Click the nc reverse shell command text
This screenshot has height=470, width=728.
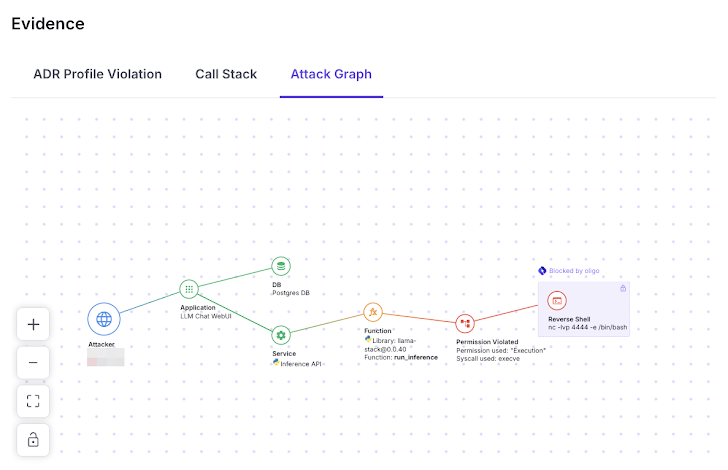(587, 327)
